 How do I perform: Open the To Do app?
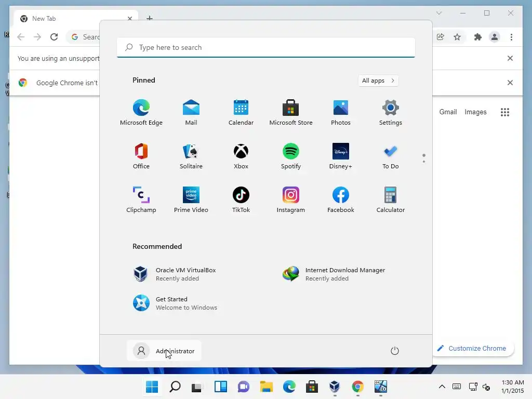coord(391,156)
